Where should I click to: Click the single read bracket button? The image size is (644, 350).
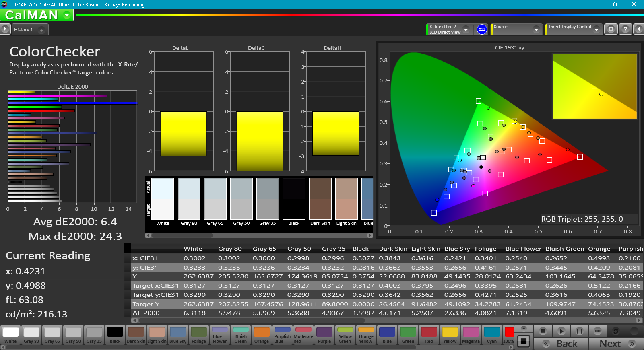(x=580, y=331)
